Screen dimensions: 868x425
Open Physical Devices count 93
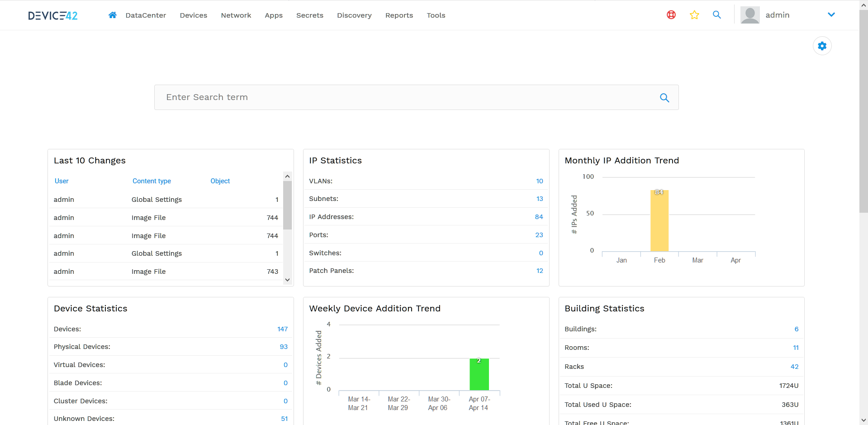click(x=284, y=347)
